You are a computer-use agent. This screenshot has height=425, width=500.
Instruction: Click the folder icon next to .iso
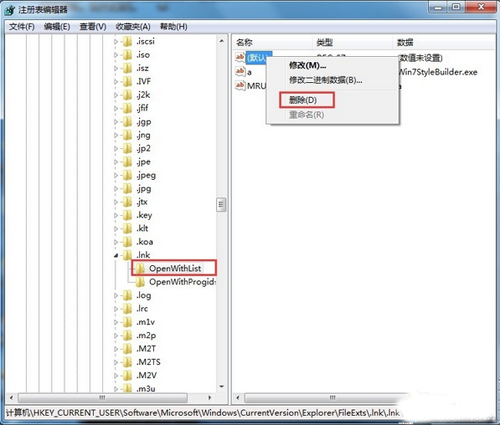(127, 55)
